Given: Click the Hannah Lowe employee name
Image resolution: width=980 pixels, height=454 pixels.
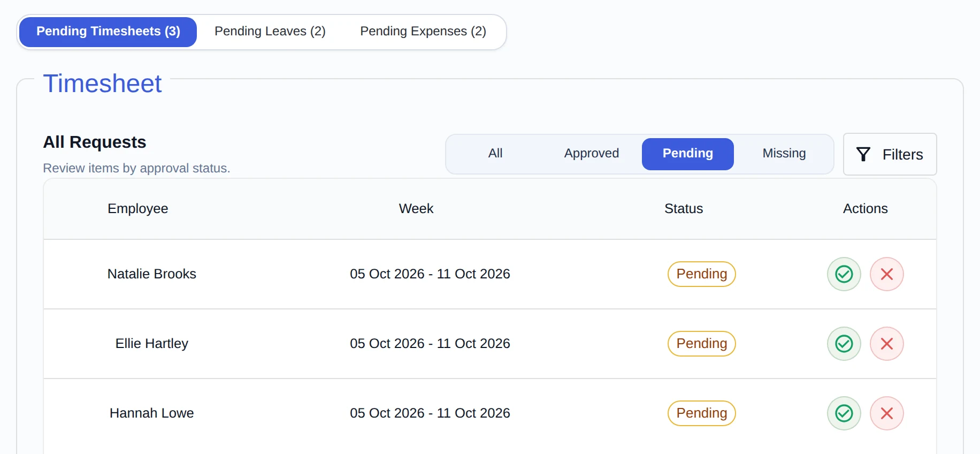Looking at the screenshot, I should [152, 413].
